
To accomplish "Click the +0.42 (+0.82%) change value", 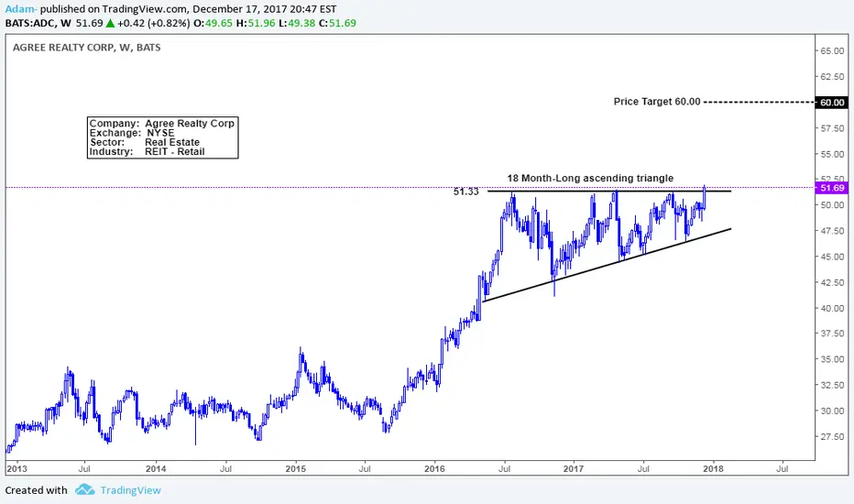I will pos(154,23).
